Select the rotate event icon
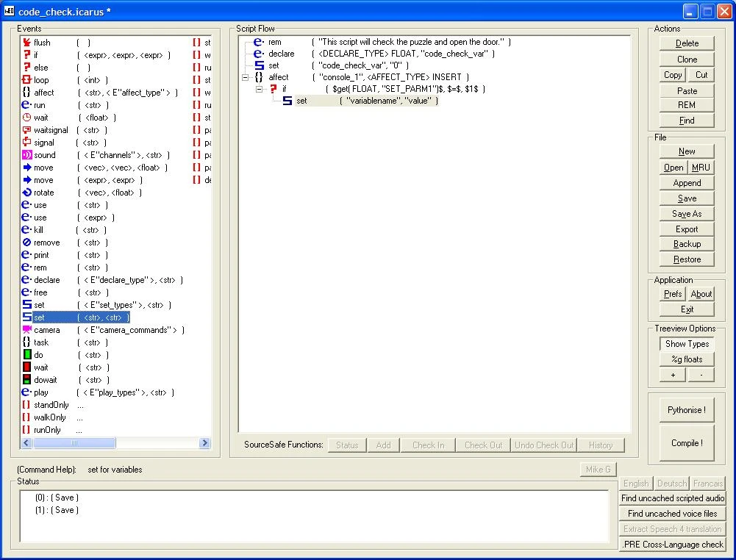736x560 pixels. [x=27, y=193]
